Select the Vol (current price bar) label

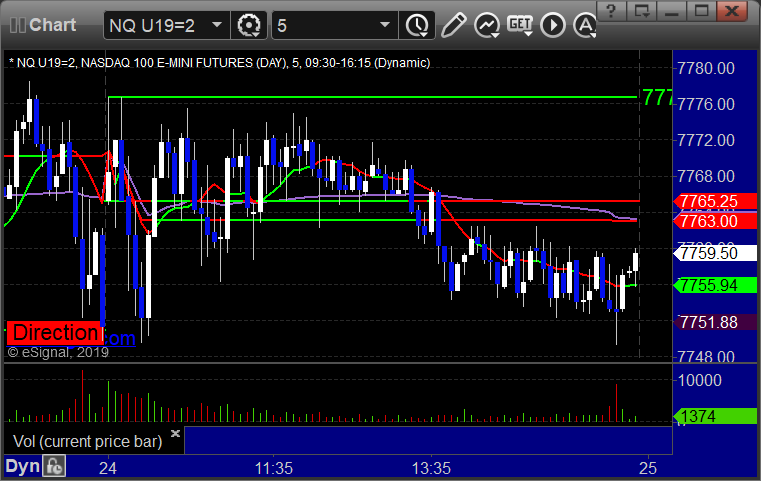[87, 441]
